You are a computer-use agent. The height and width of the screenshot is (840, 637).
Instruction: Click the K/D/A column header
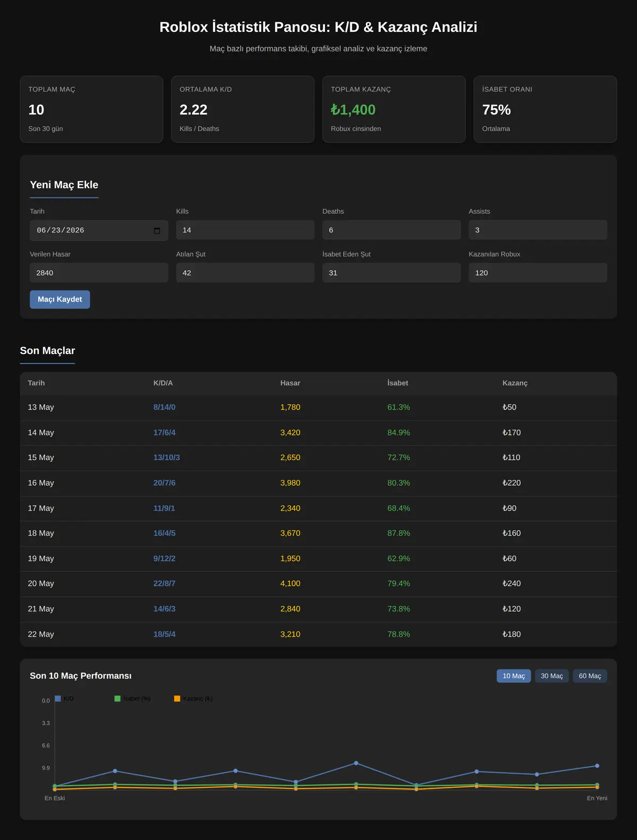pyautogui.click(x=163, y=383)
